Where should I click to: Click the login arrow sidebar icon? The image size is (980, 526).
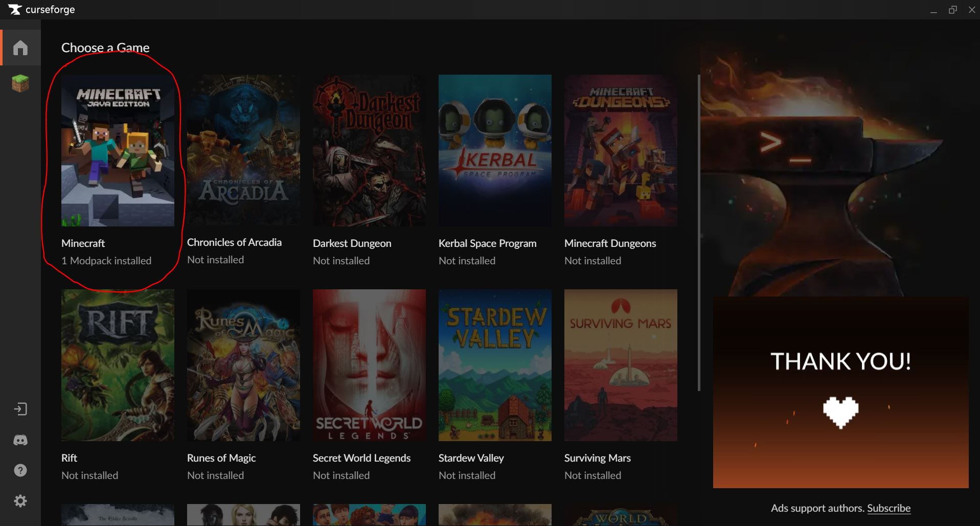[x=20, y=409]
